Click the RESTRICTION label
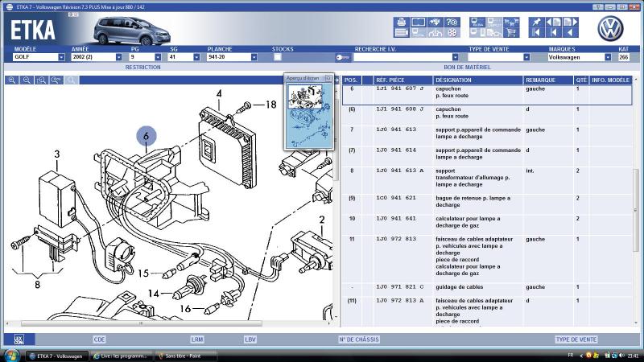The height and width of the screenshot is (362, 644). tap(143, 67)
